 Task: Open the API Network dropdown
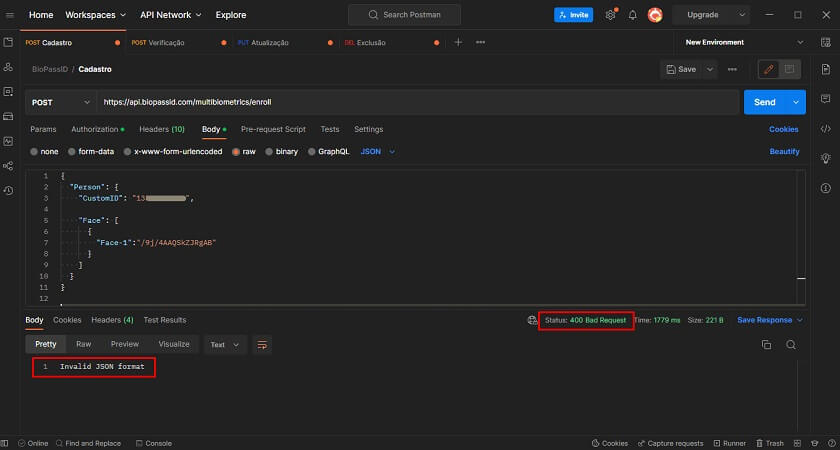click(171, 15)
